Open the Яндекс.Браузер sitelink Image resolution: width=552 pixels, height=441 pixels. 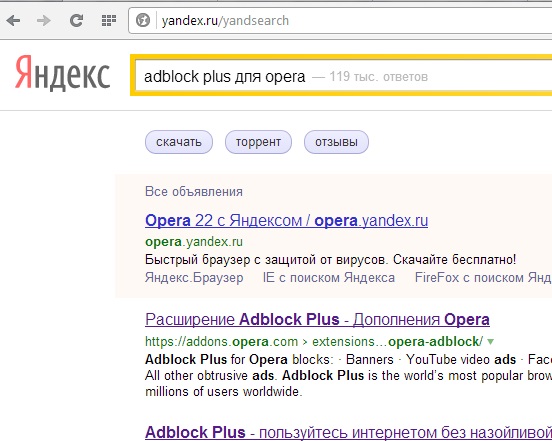(194, 278)
